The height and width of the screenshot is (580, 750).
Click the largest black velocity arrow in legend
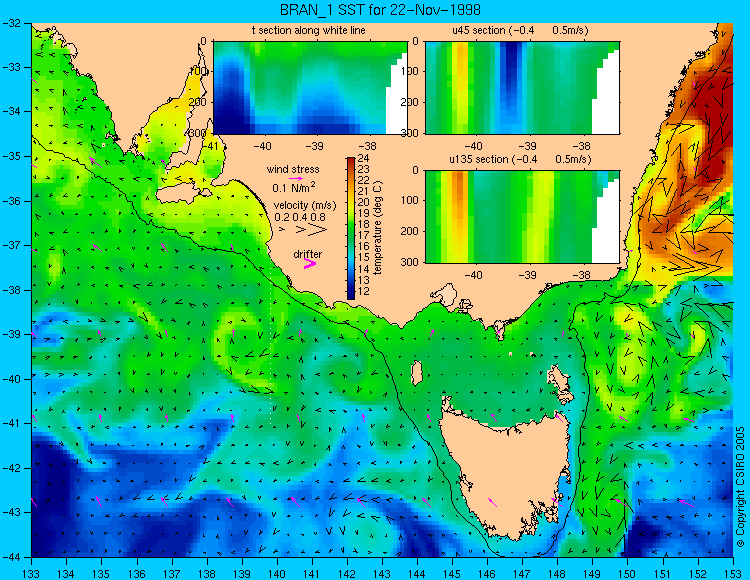pyautogui.click(x=318, y=230)
